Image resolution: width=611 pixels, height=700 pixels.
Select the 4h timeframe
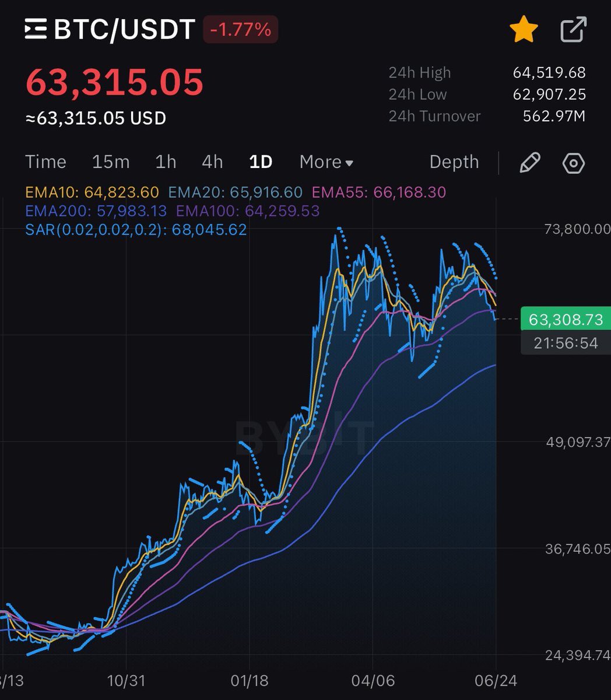[212, 162]
